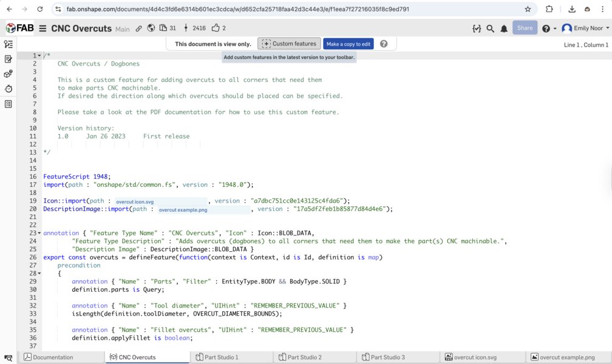Open the hamburger document menu
This screenshot has height=364, width=612.
coord(42,29)
